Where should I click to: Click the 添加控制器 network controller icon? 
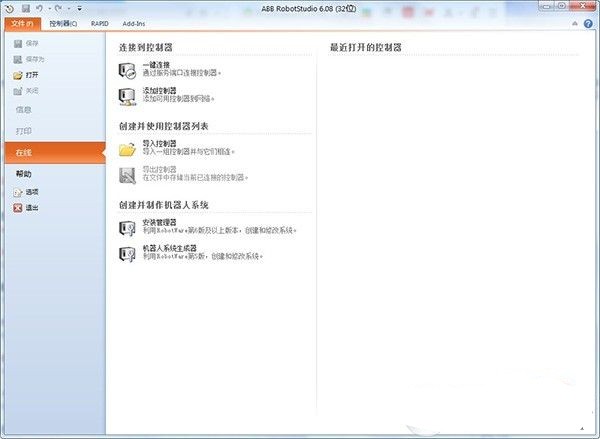pyautogui.click(x=127, y=97)
